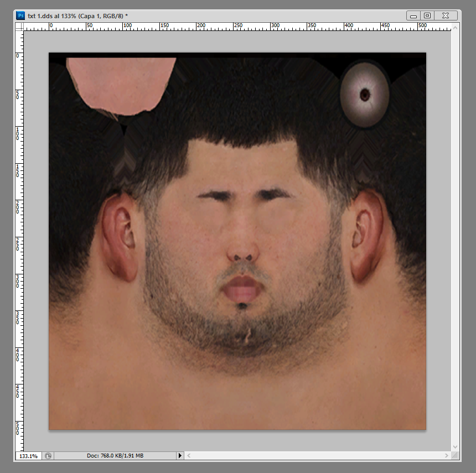Click the Doc: 768.0 KB/1.91 MB status text
The image size is (476, 473).
[x=115, y=455]
